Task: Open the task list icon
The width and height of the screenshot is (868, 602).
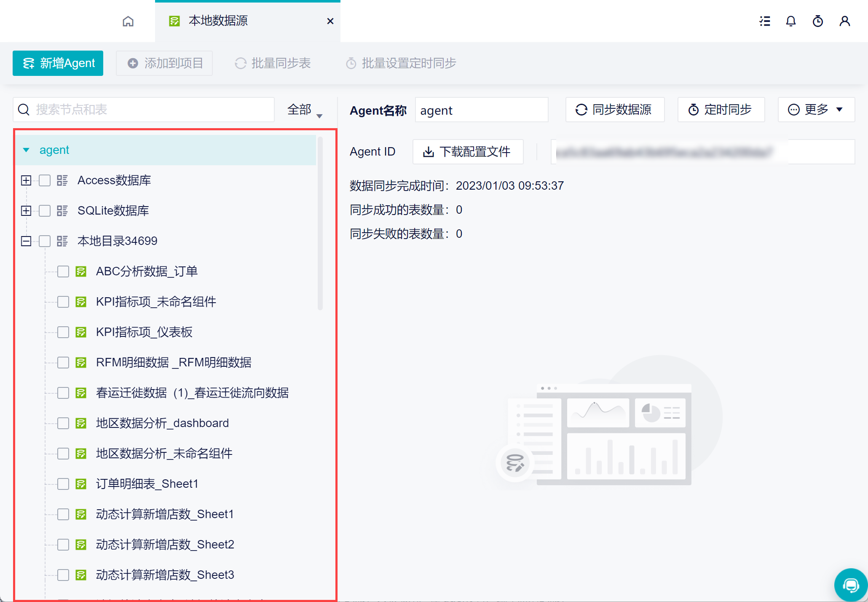Action: click(x=765, y=21)
